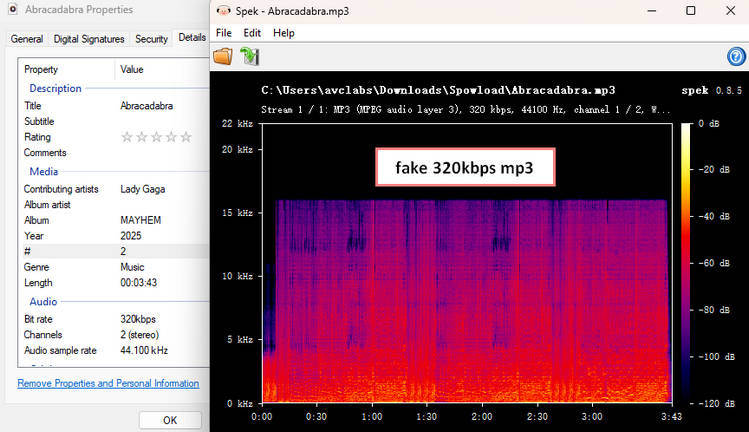The height and width of the screenshot is (432, 749).
Task: Click Remove Properties and Personal Information link
Action: (x=108, y=383)
